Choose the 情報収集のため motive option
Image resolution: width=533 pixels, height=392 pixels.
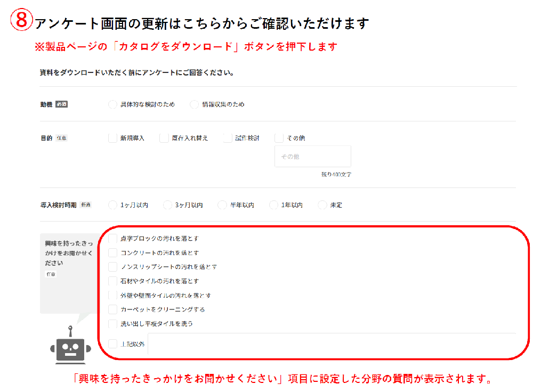[194, 104]
